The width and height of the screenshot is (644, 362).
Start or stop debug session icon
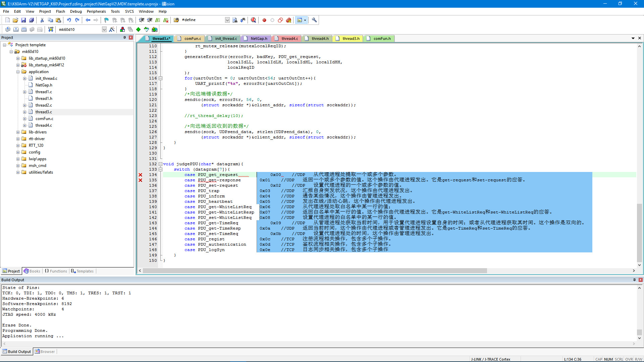[x=253, y=20]
